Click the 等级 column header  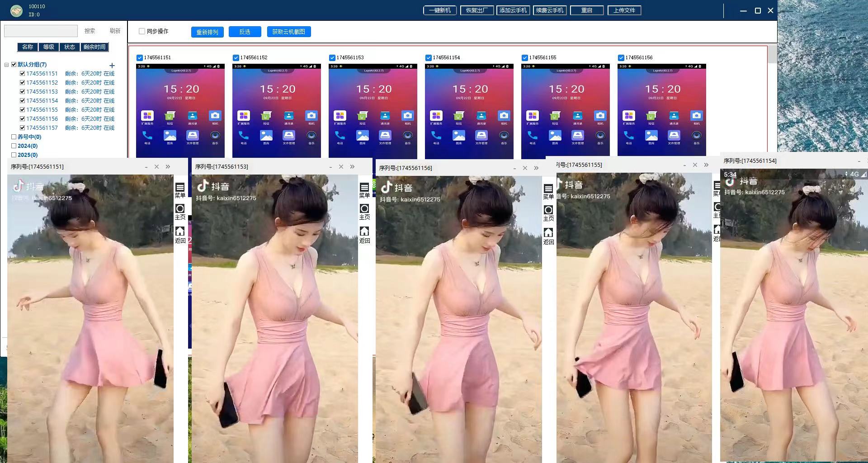point(48,47)
